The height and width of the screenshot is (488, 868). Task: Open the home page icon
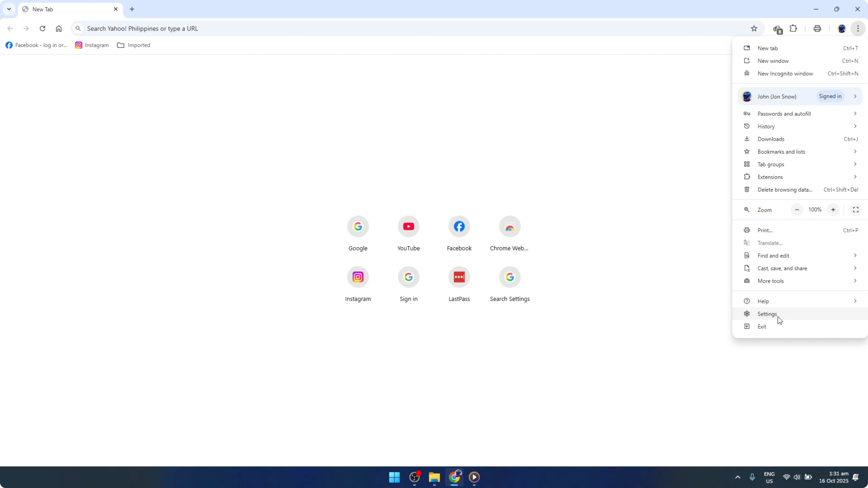59,29
